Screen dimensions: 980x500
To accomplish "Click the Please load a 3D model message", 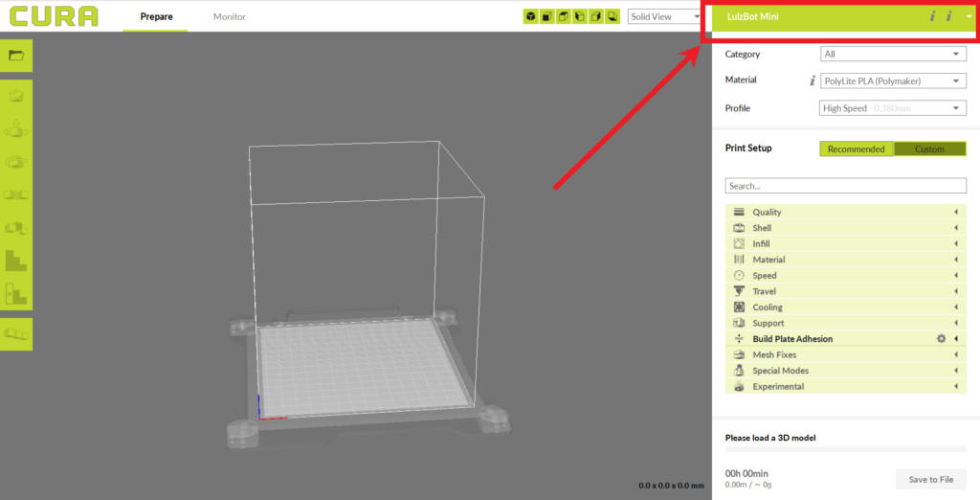I will (770, 438).
